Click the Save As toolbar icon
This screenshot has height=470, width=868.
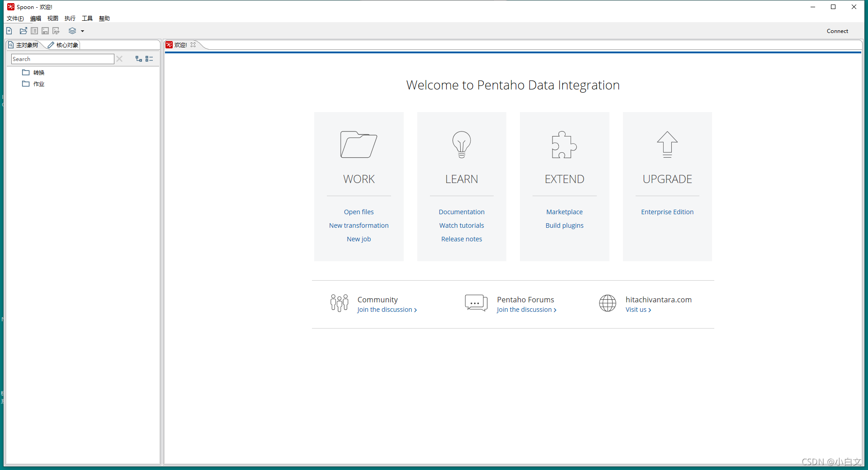[56, 31]
